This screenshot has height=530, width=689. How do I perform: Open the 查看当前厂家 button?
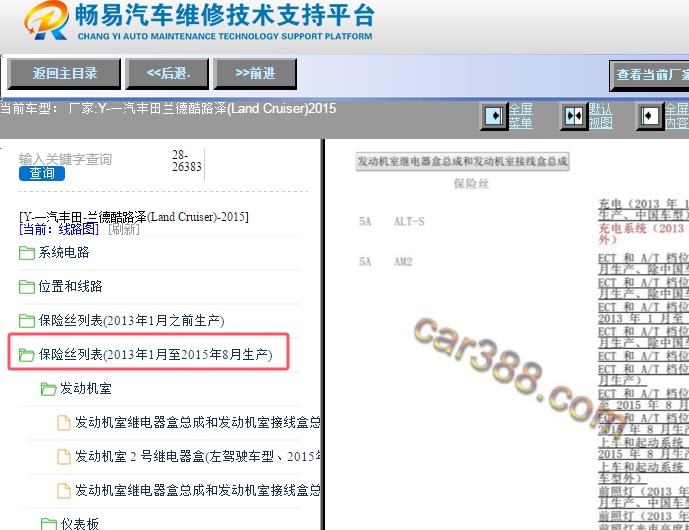coord(649,75)
